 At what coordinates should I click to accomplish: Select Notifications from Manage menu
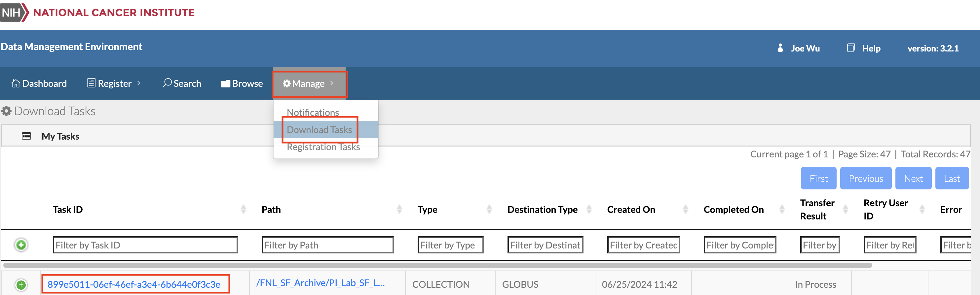tap(313, 113)
